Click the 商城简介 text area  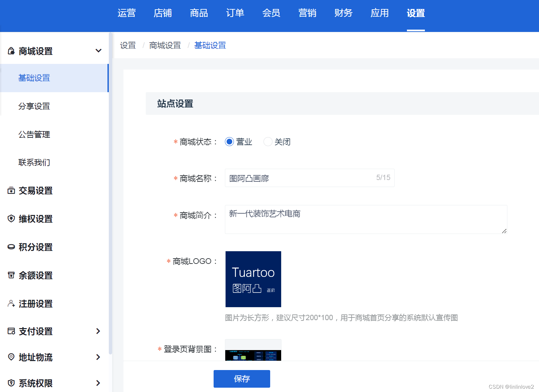366,220
